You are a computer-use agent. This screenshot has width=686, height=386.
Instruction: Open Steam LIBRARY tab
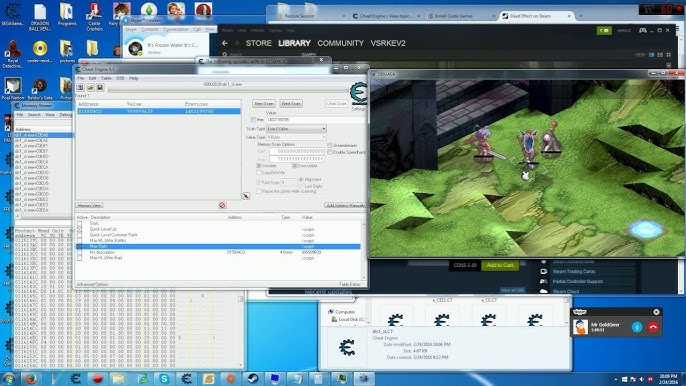click(x=294, y=43)
